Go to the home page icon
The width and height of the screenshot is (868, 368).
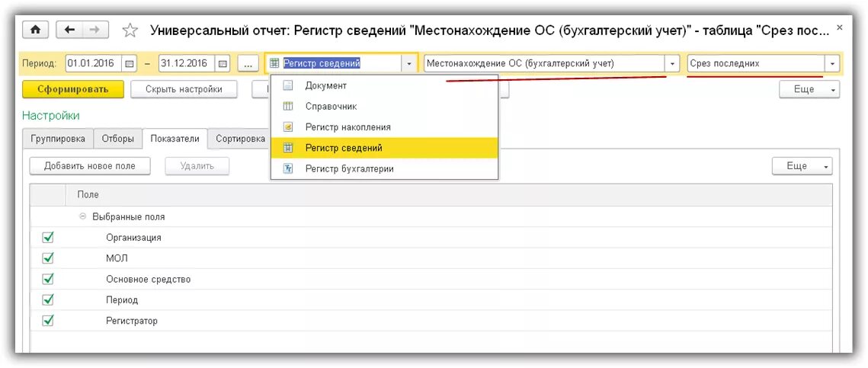click(35, 30)
